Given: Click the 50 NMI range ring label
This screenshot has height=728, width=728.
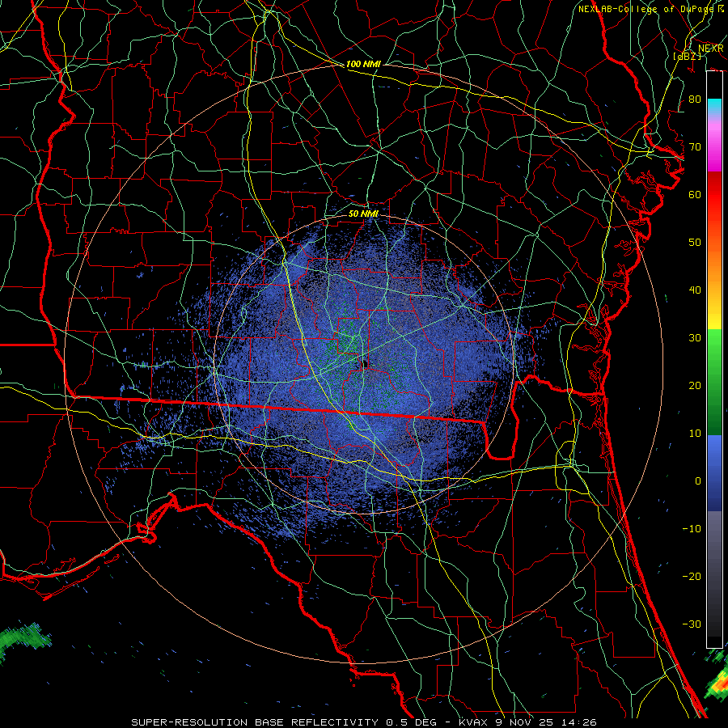Looking at the screenshot, I should point(363,214).
